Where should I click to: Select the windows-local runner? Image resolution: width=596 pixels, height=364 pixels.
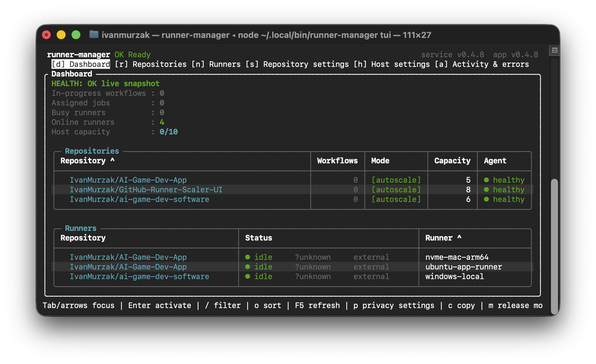455,276
